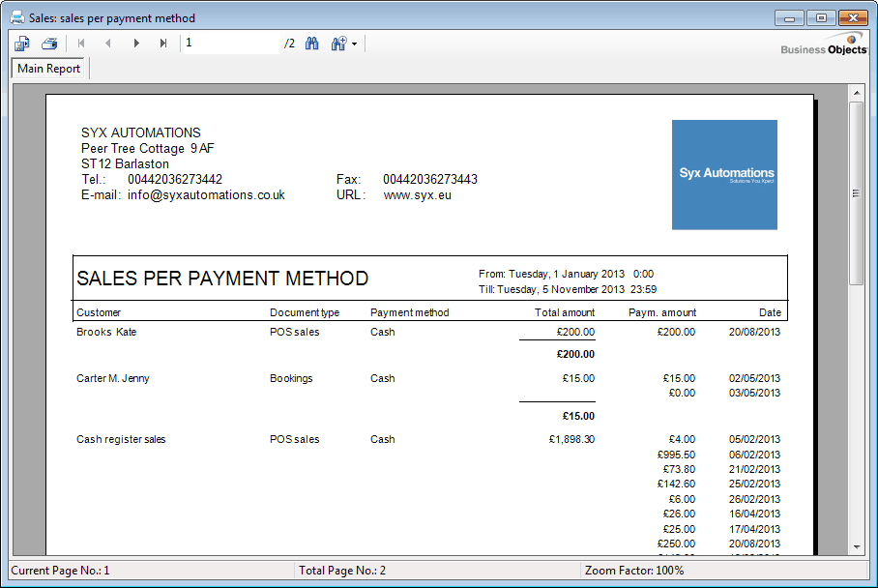Click the Business Objects logo
878x588 pixels.
(x=825, y=46)
